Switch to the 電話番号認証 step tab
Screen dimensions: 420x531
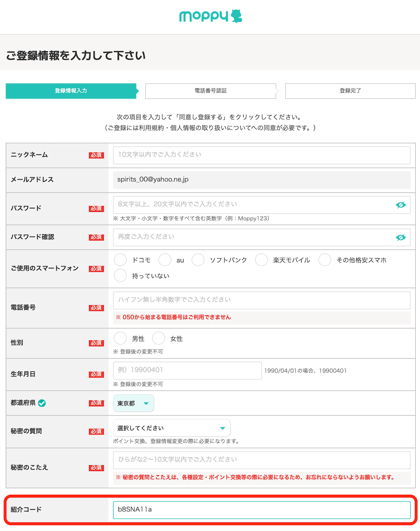point(210,91)
